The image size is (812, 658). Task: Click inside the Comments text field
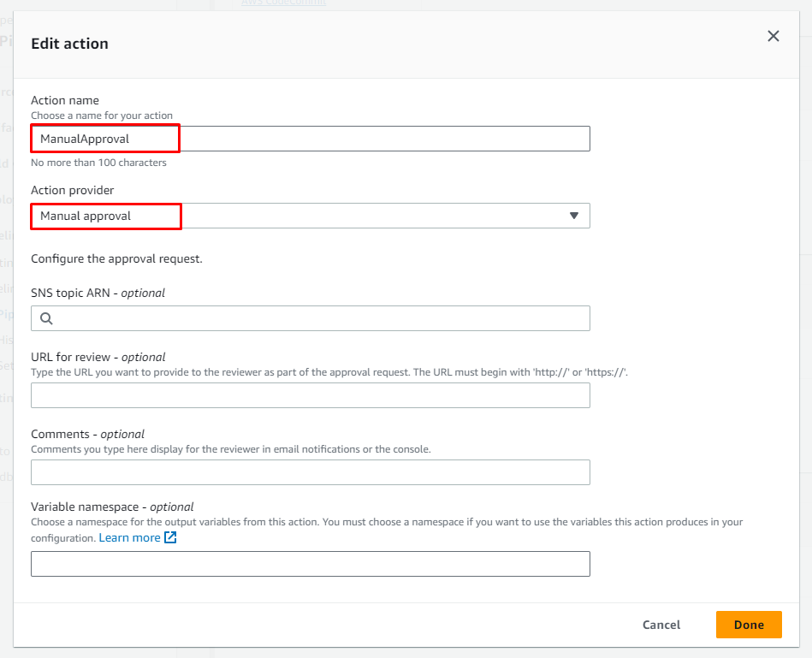click(310, 472)
